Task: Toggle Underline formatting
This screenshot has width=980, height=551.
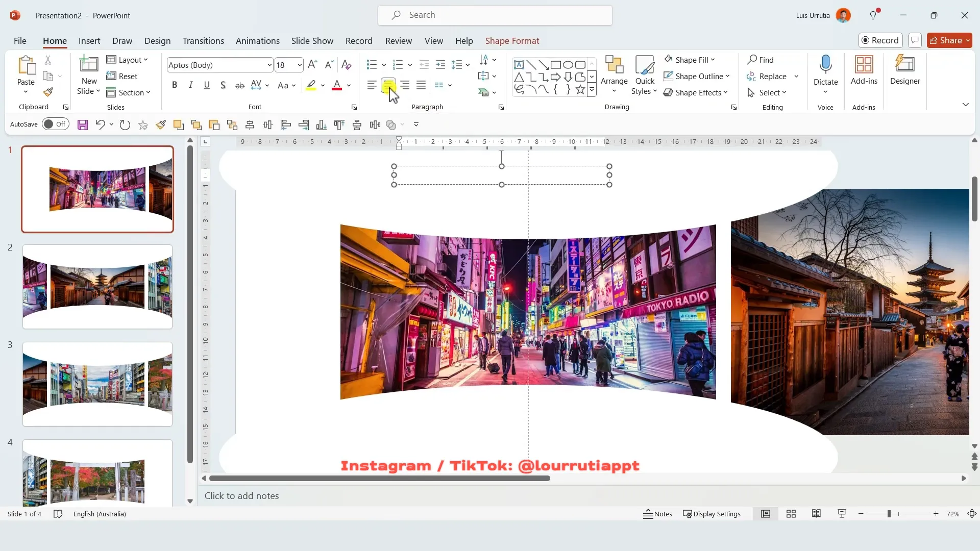Action: (x=207, y=85)
